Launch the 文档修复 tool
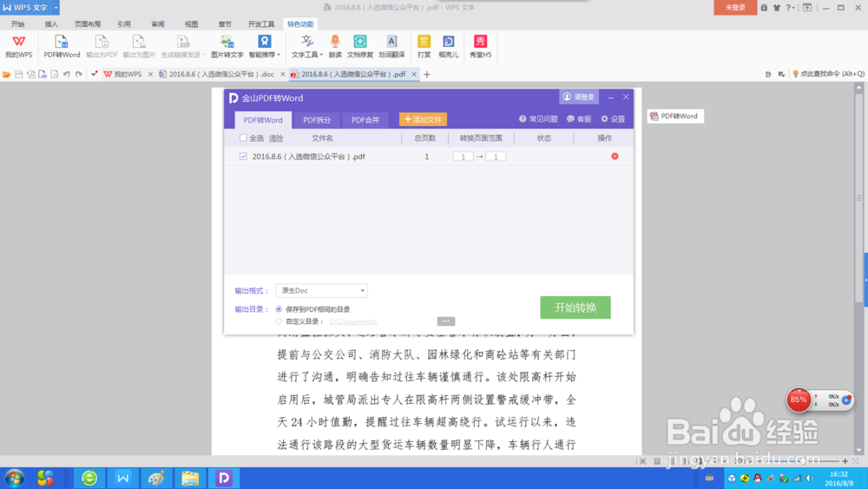 [x=360, y=47]
